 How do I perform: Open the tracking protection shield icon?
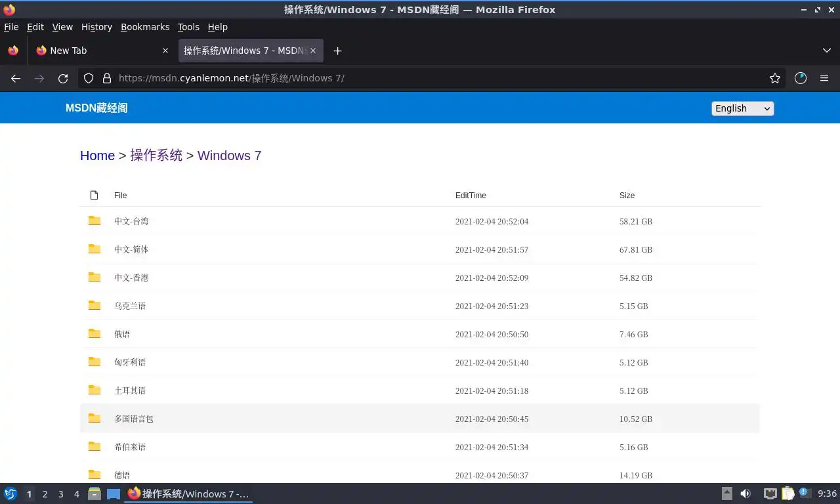pyautogui.click(x=89, y=78)
